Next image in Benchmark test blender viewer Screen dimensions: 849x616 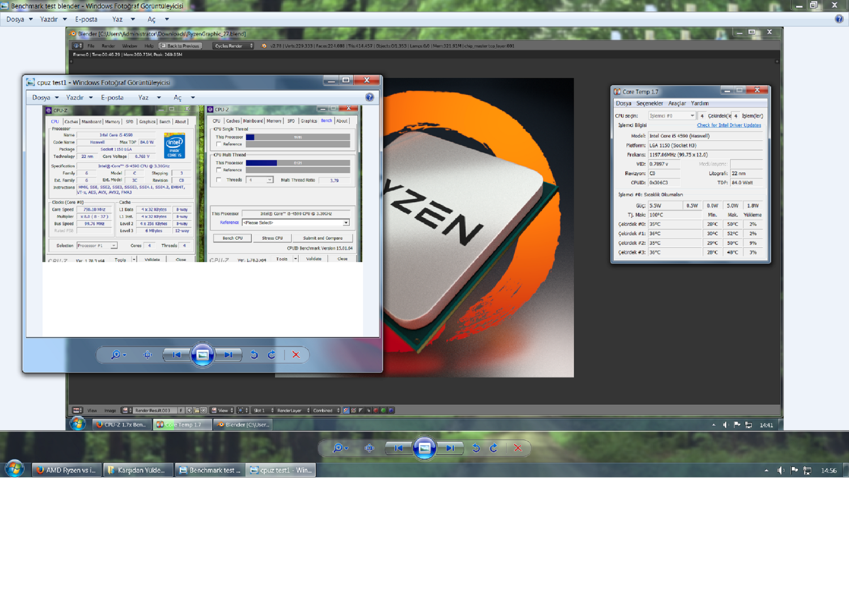[450, 448]
